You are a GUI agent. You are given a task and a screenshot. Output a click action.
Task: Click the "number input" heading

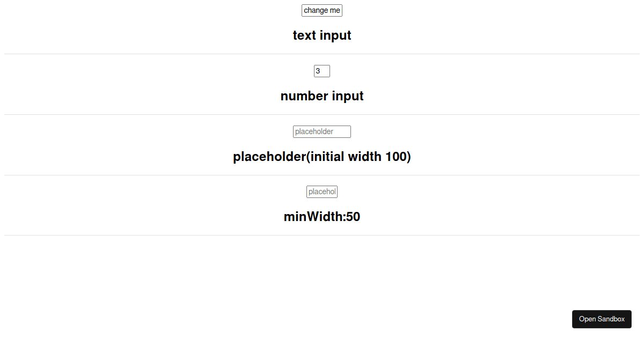point(322,96)
